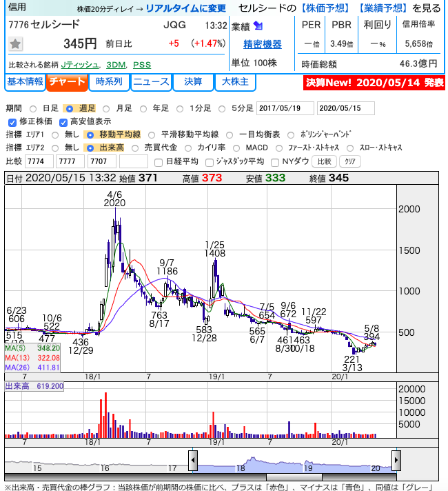Select カイリ率 indicator radio button
Viewport: 448px width, 491px height.
188,148
